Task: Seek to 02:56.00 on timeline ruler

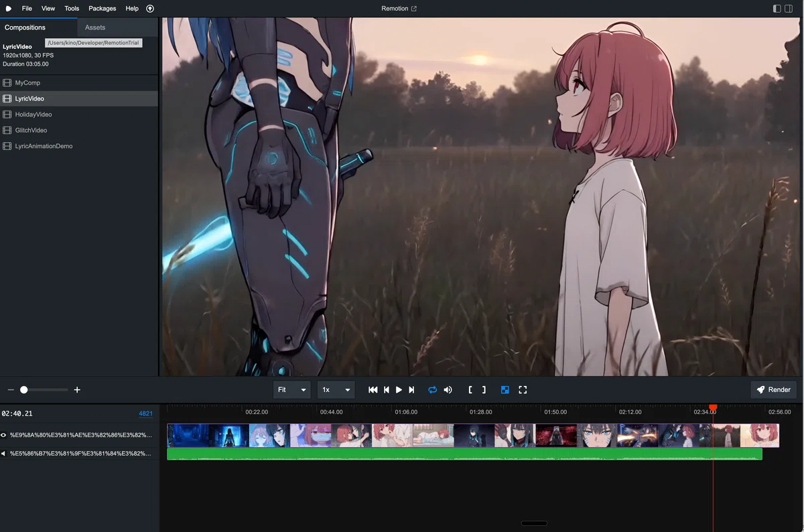Action: [x=780, y=412]
